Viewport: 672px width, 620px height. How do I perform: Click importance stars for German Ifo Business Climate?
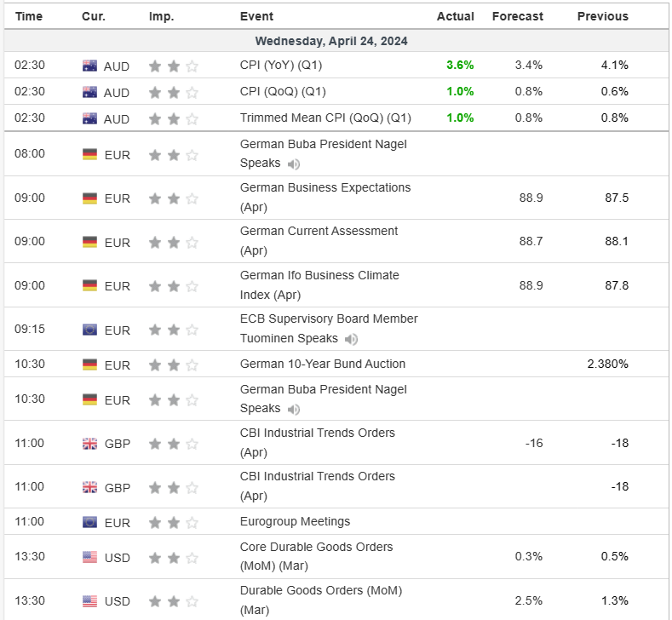pos(174,286)
